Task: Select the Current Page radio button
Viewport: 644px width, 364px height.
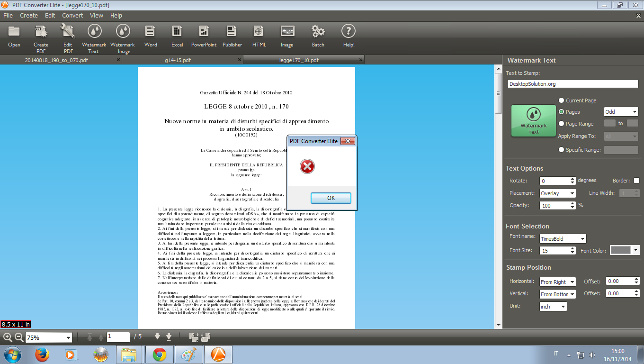Action: pyautogui.click(x=562, y=100)
